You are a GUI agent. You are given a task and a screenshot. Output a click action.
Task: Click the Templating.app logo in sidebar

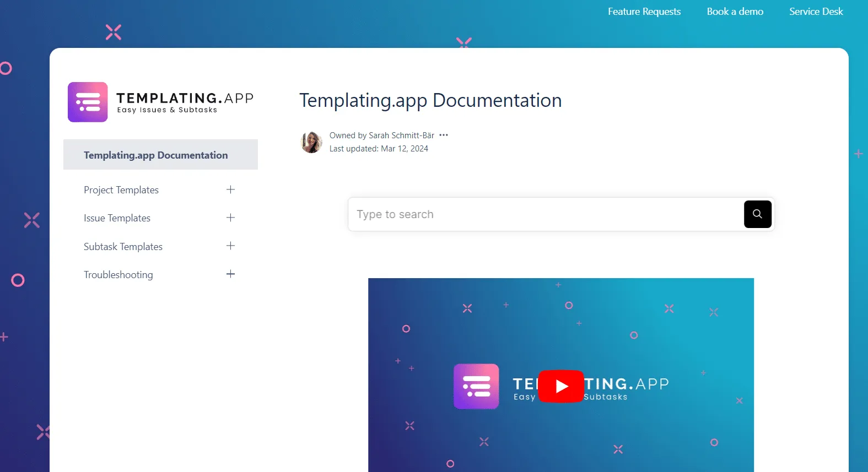[160, 102]
